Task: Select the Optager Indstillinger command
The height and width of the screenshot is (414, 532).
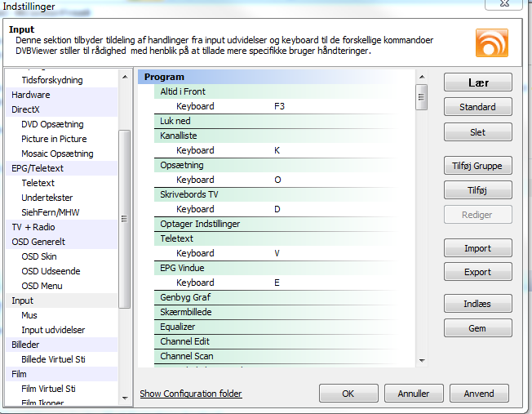Action: click(284, 224)
